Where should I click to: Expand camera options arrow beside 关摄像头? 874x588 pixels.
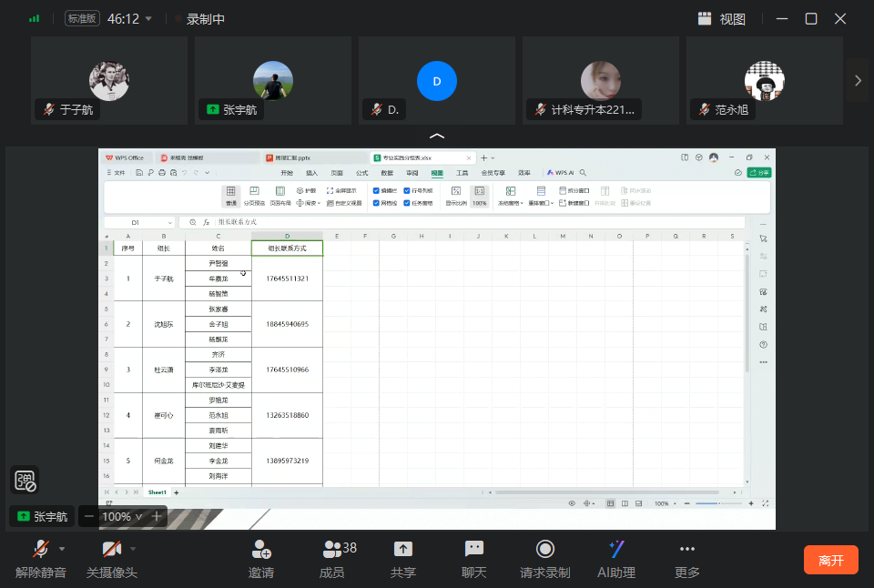tap(133, 549)
